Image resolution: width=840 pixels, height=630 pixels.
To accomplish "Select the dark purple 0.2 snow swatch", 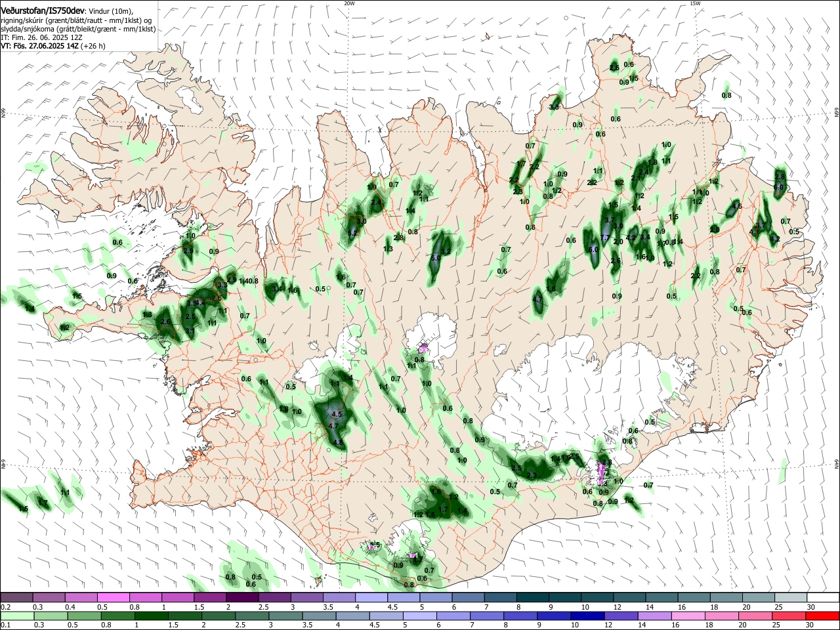I will coord(16,598).
